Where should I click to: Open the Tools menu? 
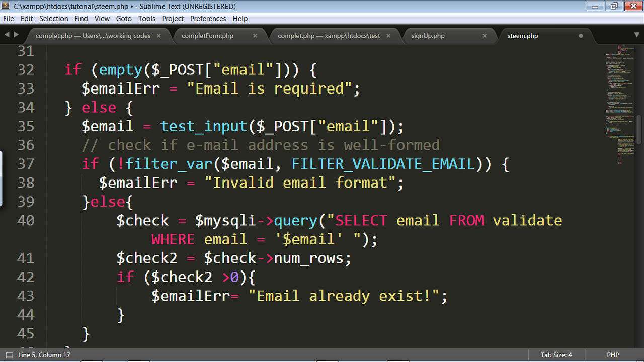point(146,18)
